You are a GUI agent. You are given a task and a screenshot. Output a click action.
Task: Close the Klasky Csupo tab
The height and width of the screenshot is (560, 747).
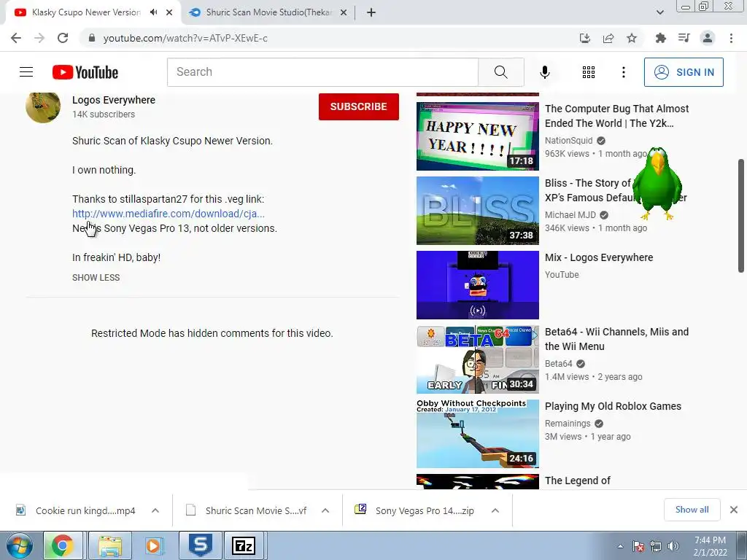coord(169,12)
